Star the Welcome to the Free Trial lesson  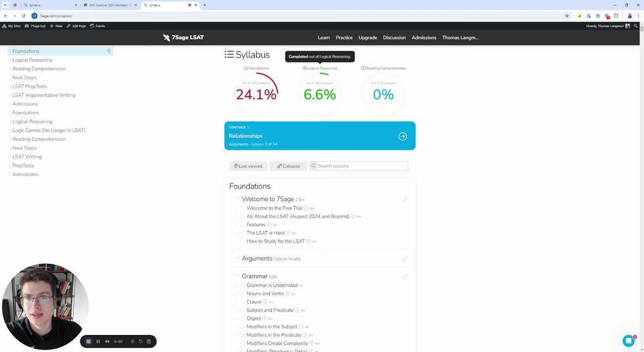click(x=243, y=208)
